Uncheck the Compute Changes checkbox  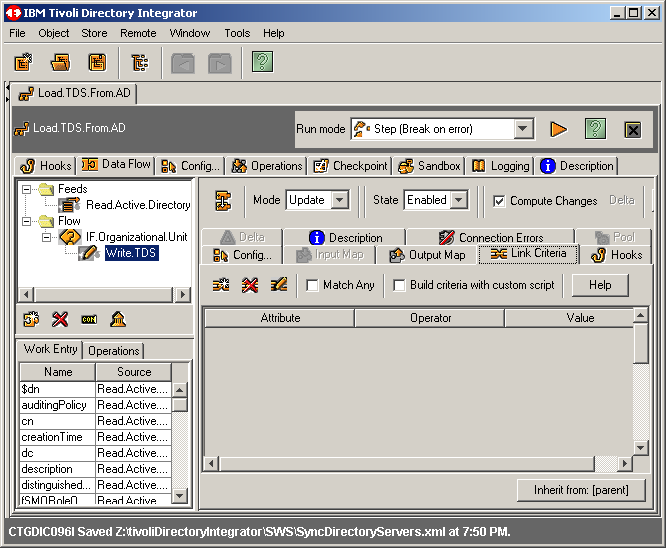coord(499,201)
